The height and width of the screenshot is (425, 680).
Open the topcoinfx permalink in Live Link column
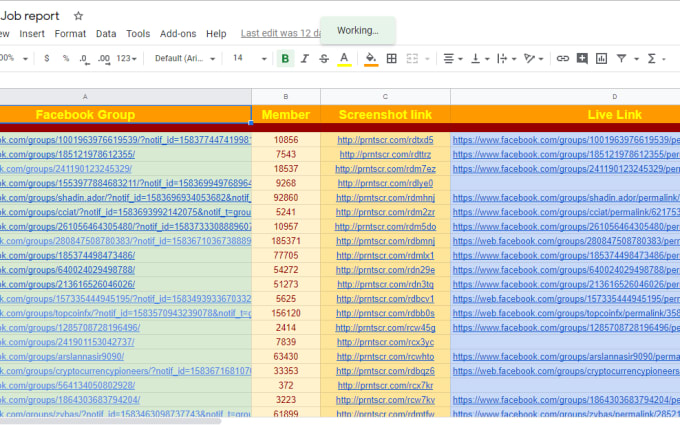coord(566,313)
